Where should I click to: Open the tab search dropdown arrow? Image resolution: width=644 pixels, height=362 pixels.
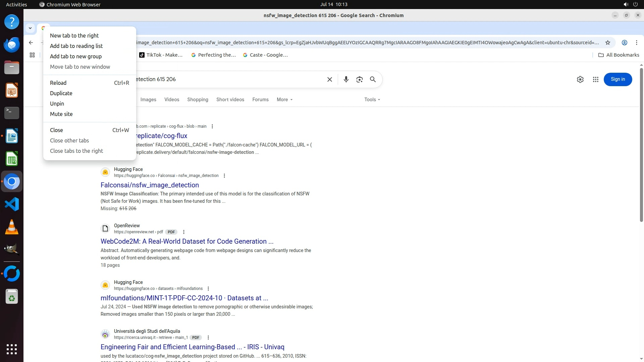pos(30,28)
